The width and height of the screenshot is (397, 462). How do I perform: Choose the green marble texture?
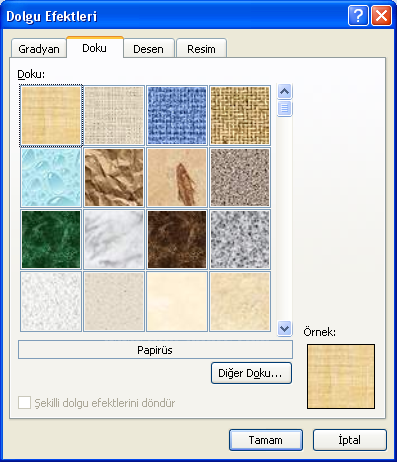tap(51, 239)
